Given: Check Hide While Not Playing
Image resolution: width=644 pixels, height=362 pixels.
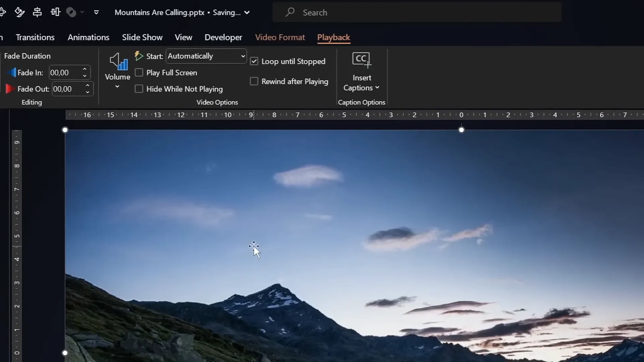Looking at the screenshot, I should 139,89.
